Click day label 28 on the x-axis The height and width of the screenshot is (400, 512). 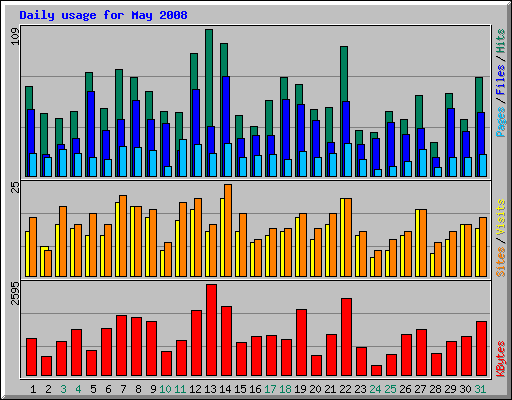point(435,389)
